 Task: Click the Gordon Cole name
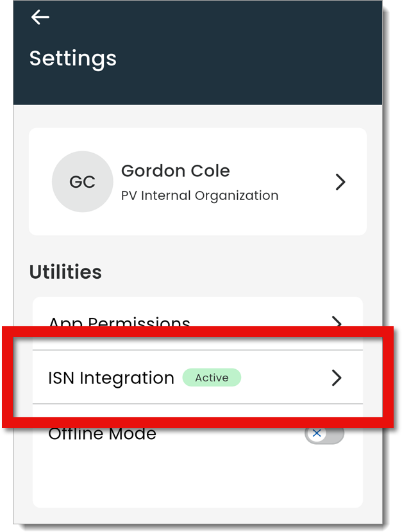(175, 171)
